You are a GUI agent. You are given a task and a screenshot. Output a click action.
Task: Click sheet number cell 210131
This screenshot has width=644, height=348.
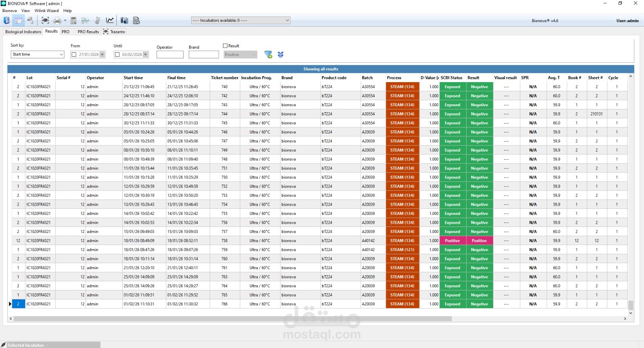597,114
